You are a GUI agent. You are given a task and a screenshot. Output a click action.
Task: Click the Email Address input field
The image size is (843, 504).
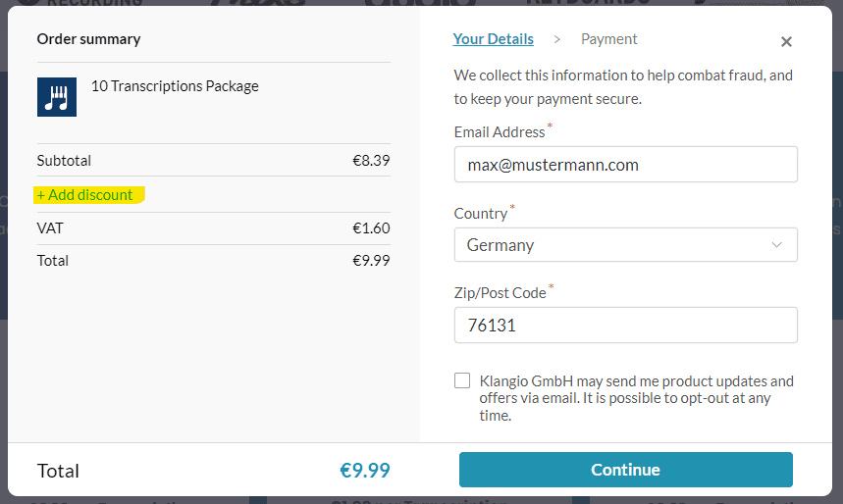pyautogui.click(x=625, y=165)
